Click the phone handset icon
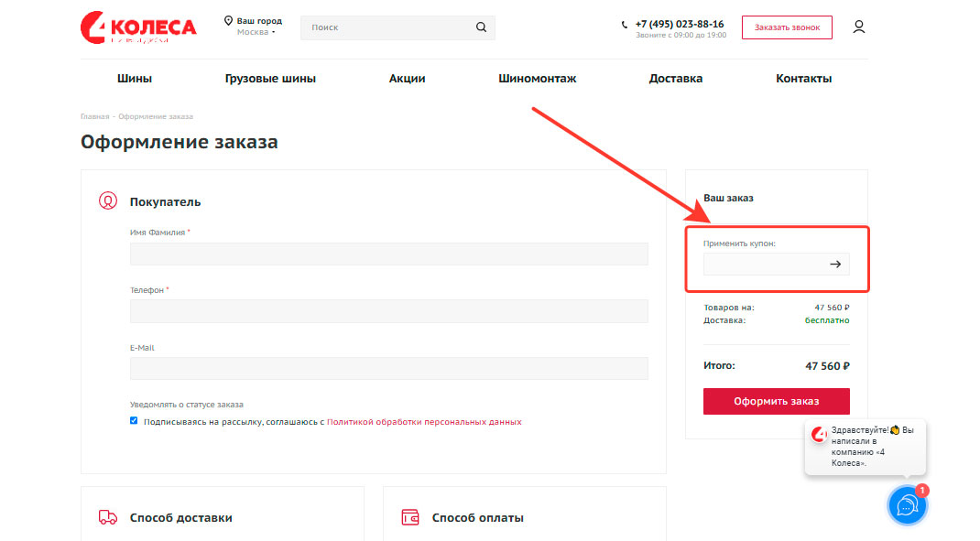The height and width of the screenshot is (541, 980). click(625, 25)
